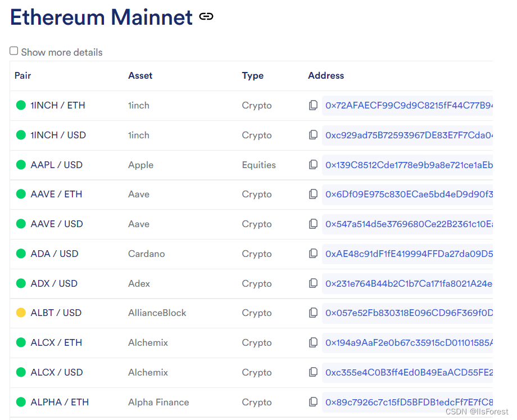
Task: Click the green status dot for ALCX / USD
Action: point(21,372)
